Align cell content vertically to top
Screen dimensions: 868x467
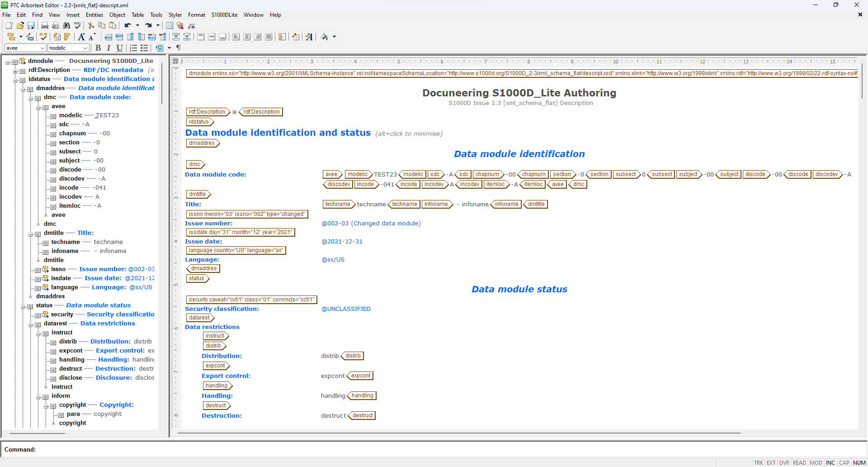[x=201, y=37]
